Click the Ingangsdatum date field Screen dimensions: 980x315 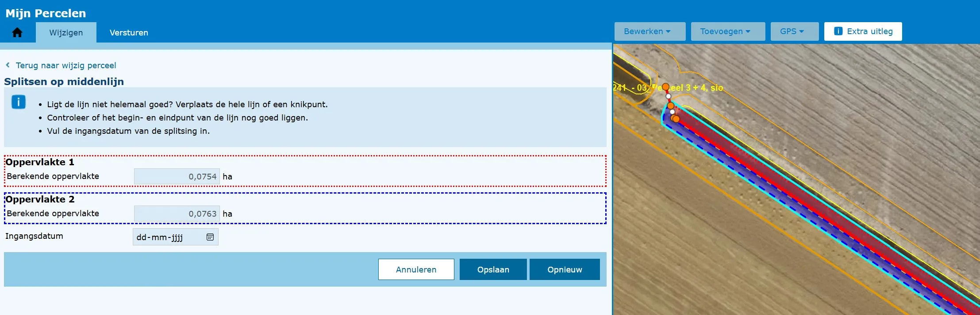point(175,237)
